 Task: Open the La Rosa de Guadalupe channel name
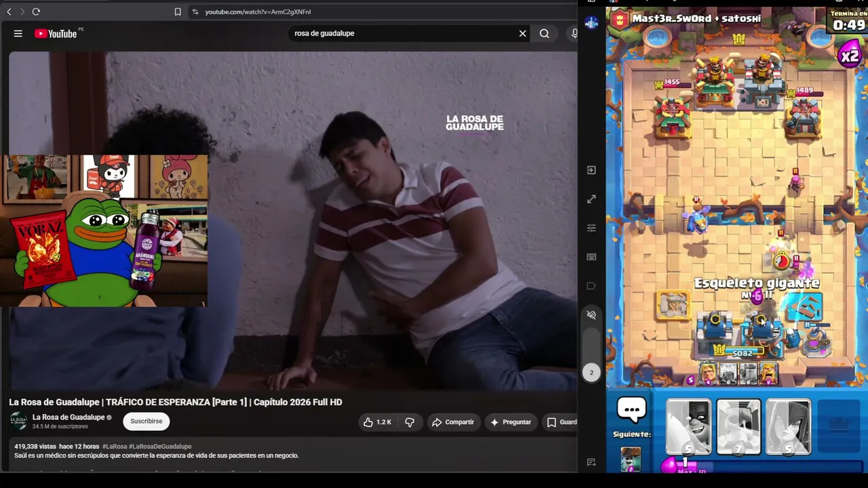(68, 417)
